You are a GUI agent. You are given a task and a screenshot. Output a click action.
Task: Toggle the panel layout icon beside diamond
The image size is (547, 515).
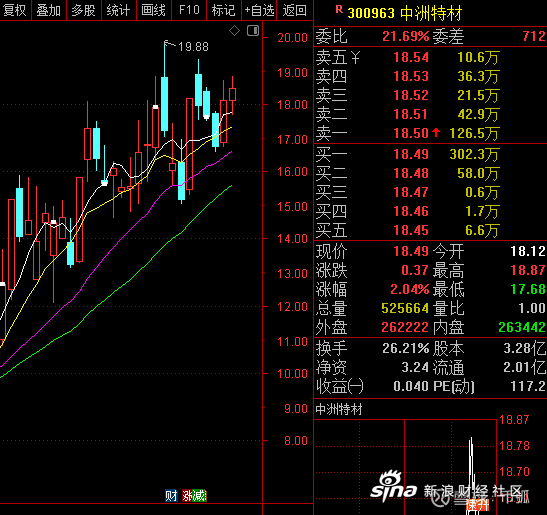pyautogui.click(x=253, y=31)
